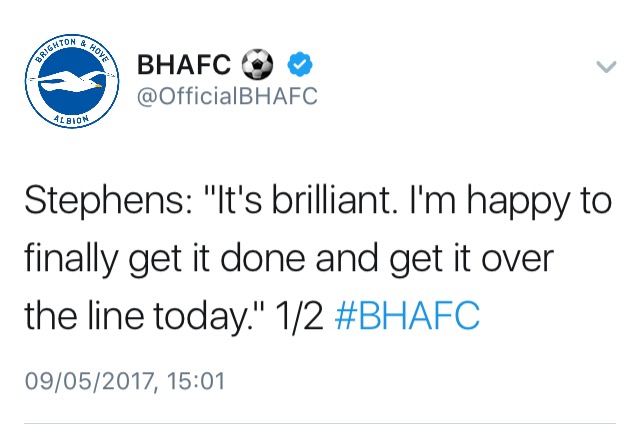Screen dimensions: 640x434
Task: Click the blue verified badge
Action: (x=300, y=64)
